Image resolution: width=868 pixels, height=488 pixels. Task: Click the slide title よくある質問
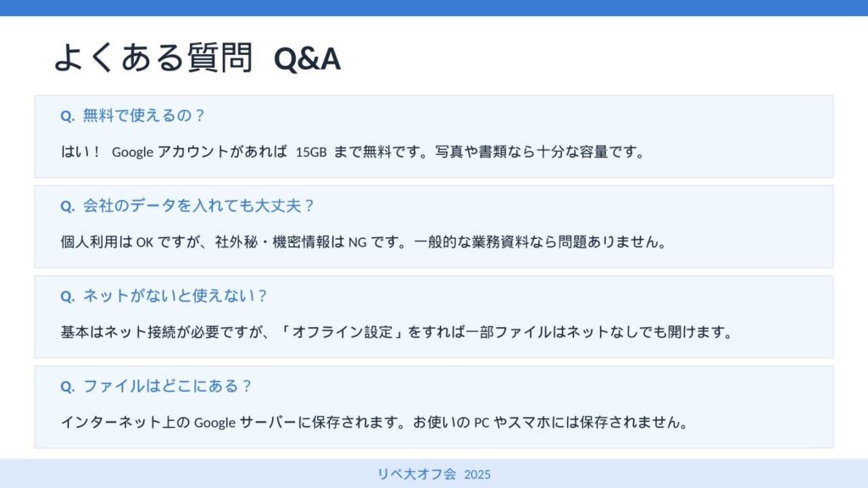pyautogui.click(x=153, y=58)
